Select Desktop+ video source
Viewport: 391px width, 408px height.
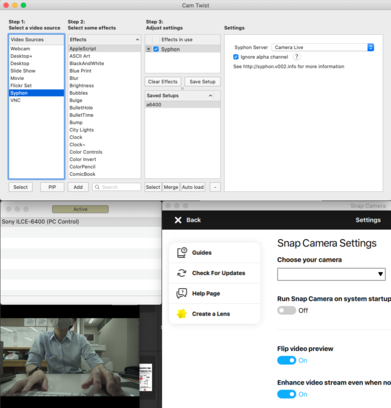(x=36, y=56)
